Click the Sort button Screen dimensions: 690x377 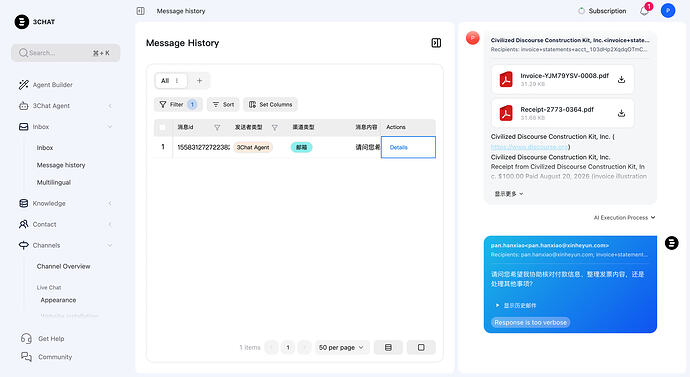click(224, 104)
